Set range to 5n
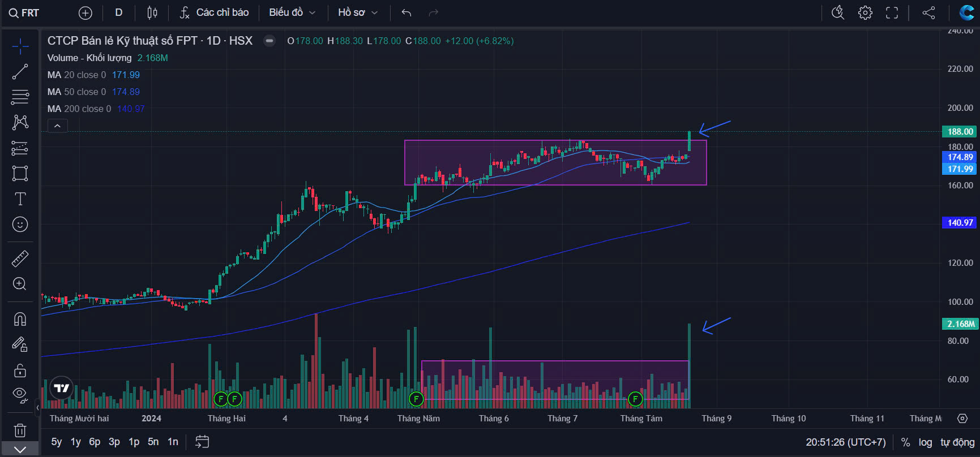 153,442
